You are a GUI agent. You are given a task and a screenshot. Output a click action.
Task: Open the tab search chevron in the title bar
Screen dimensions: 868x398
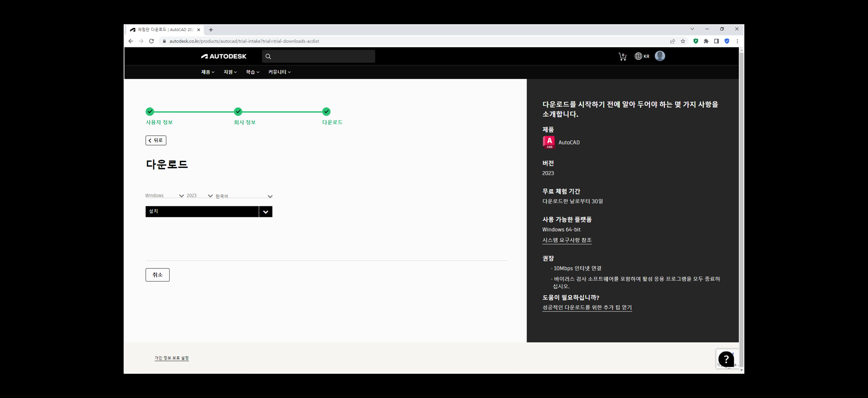692,29
